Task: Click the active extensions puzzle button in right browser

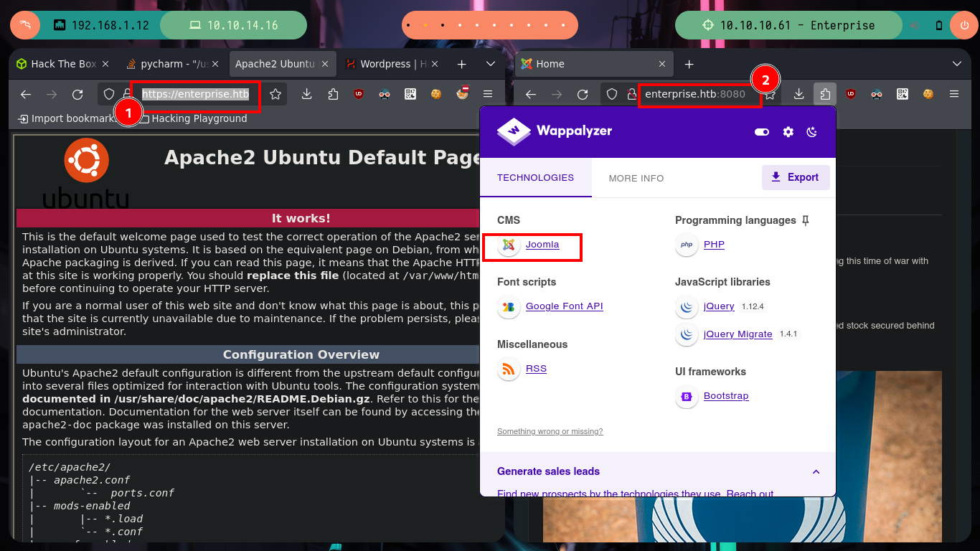Action: (825, 94)
